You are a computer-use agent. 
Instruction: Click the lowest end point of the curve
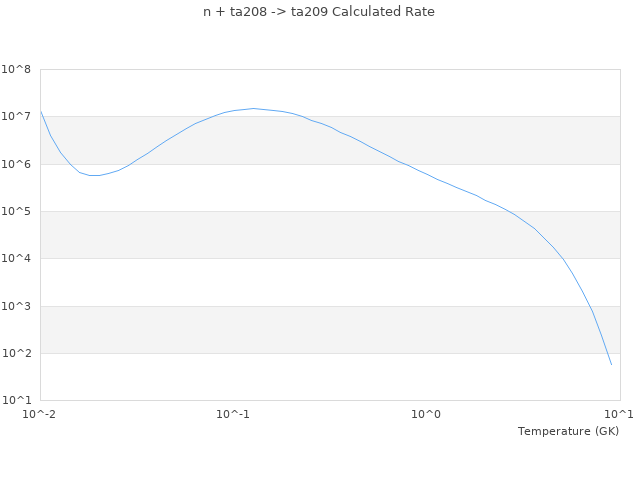tap(611, 365)
